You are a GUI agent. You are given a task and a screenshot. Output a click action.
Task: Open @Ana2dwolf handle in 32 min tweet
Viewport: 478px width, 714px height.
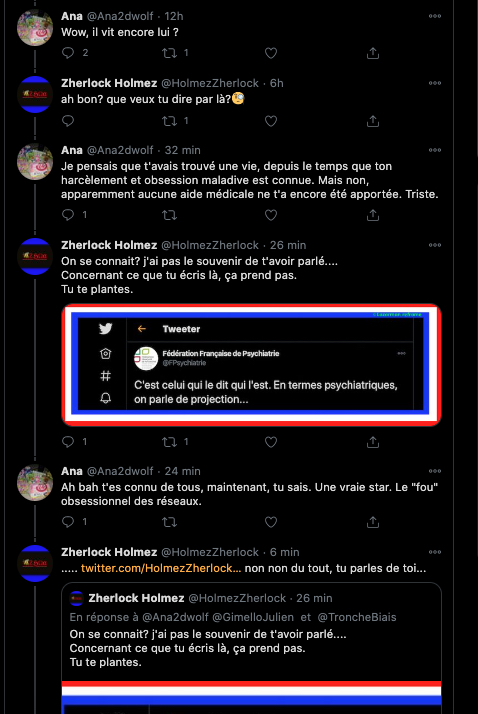click(x=120, y=150)
